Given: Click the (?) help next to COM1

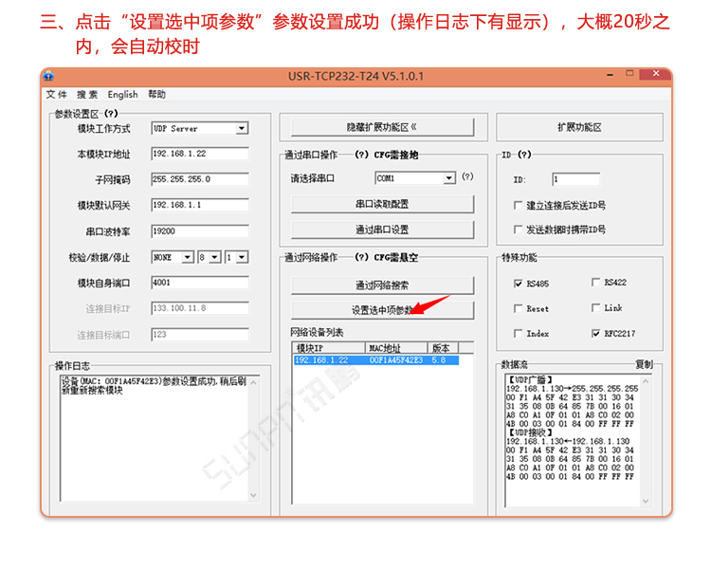Looking at the screenshot, I should click(x=467, y=176).
